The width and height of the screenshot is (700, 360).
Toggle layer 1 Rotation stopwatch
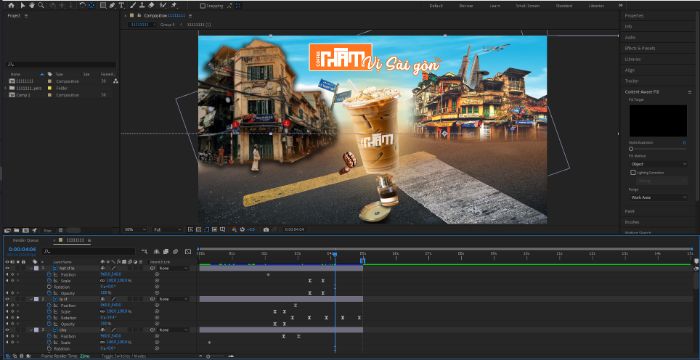(49, 287)
